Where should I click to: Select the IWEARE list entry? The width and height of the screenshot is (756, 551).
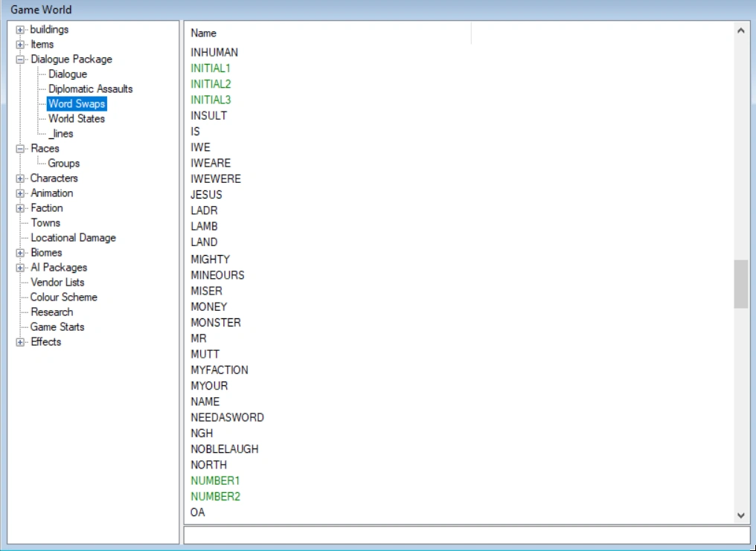pos(211,164)
